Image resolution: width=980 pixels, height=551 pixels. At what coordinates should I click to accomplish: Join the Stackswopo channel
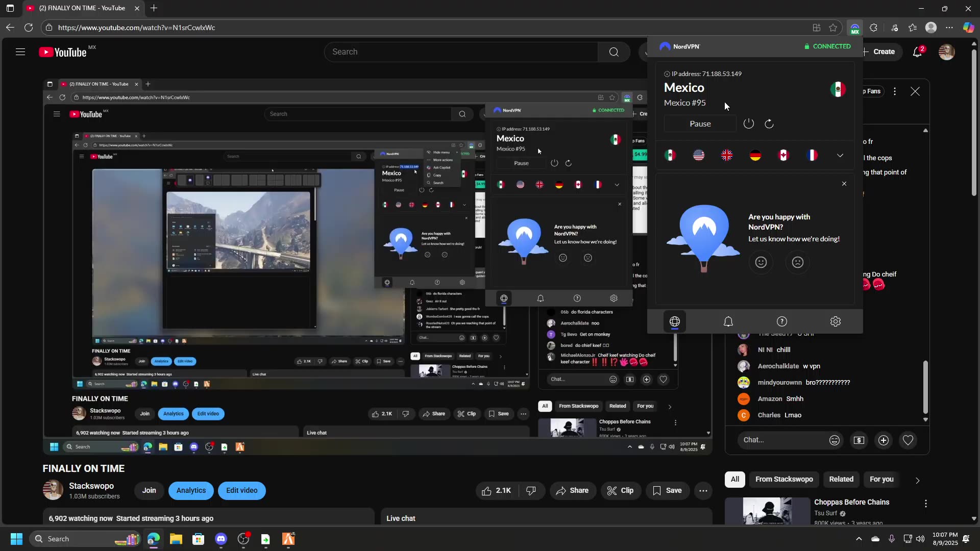pyautogui.click(x=149, y=490)
